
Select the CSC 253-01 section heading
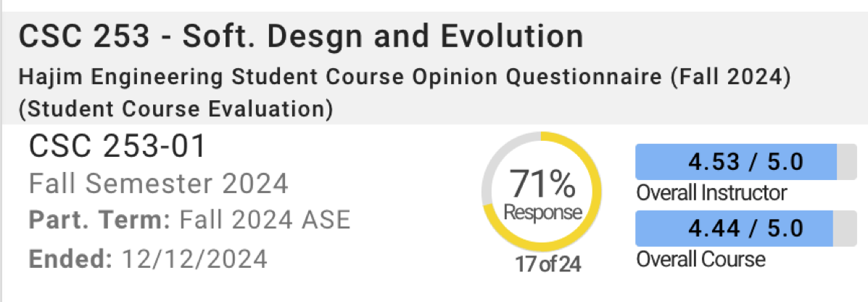click(117, 147)
